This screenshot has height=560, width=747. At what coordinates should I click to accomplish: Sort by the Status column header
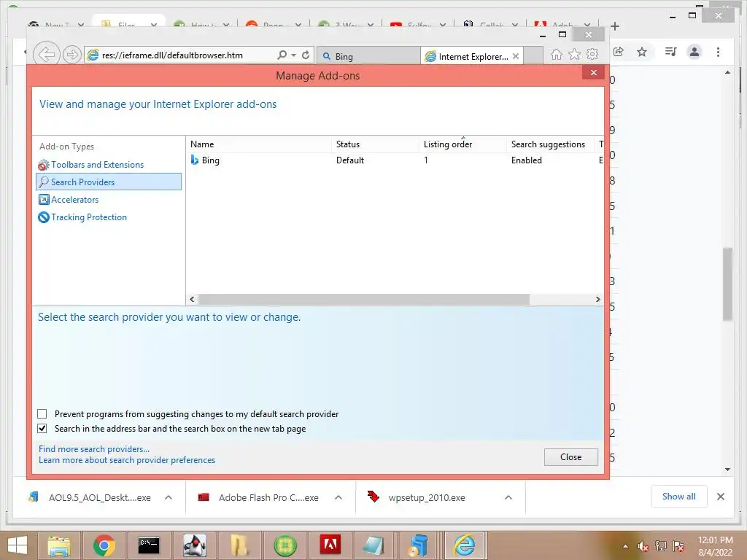(x=375, y=144)
